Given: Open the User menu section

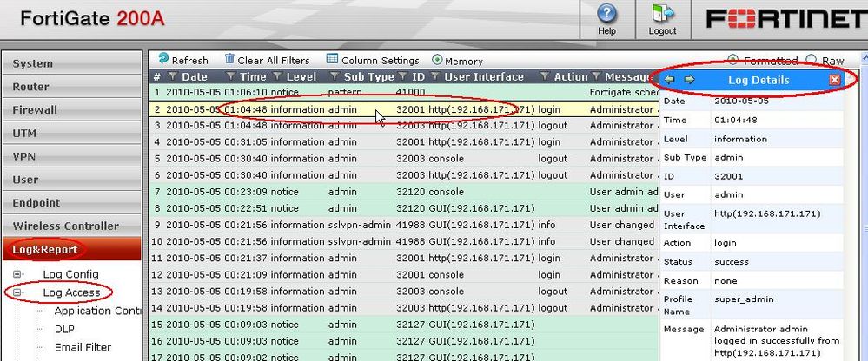Looking at the screenshot, I should (72, 179).
